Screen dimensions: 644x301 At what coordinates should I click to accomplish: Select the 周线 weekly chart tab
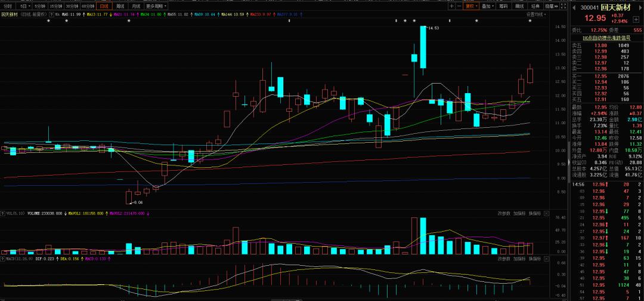120,6
